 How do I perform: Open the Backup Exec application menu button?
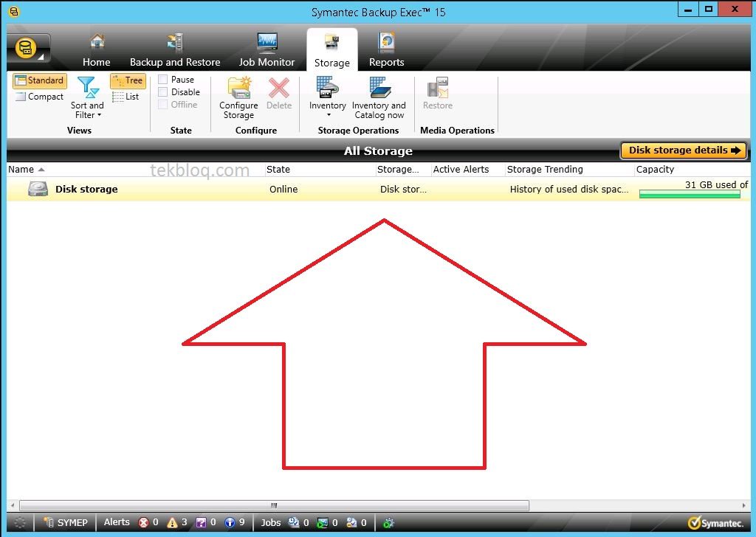point(29,49)
